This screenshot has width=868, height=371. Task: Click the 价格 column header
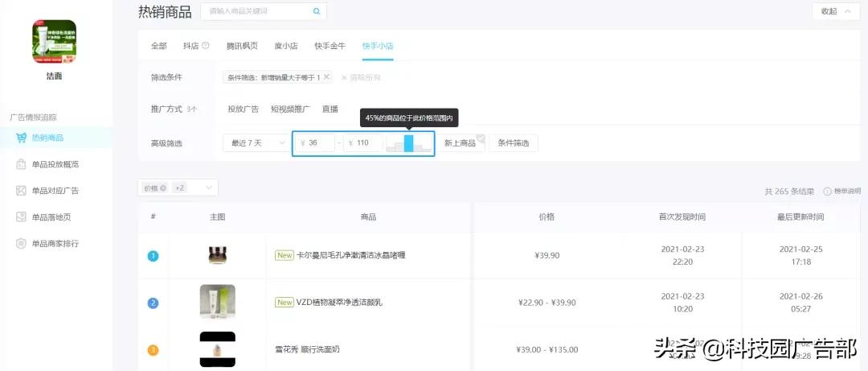point(547,216)
